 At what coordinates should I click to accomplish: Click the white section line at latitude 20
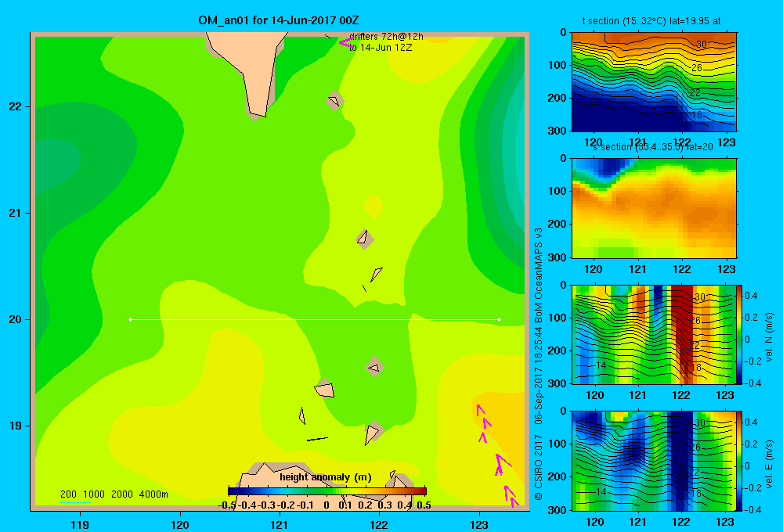pyautogui.click(x=315, y=319)
